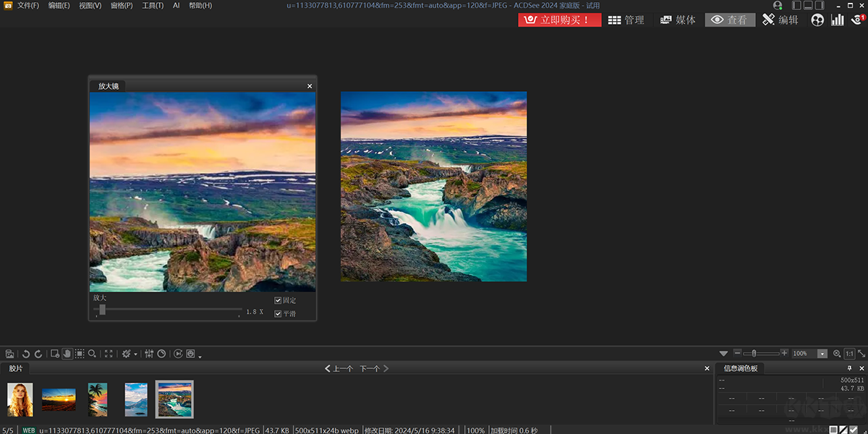This screenshot has width=868, height=434.
Task: Expand the auto-enhance tool dropdown arrow
Action: (135, 354)
